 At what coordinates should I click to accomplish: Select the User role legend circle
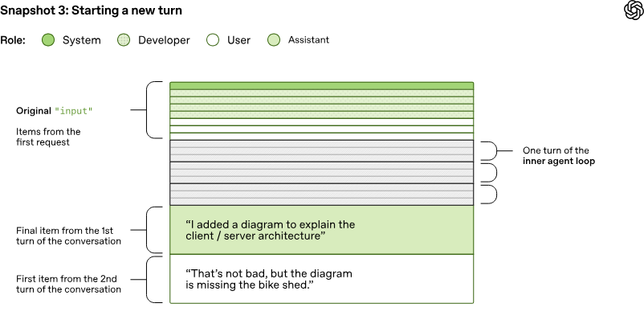[213, 39]
